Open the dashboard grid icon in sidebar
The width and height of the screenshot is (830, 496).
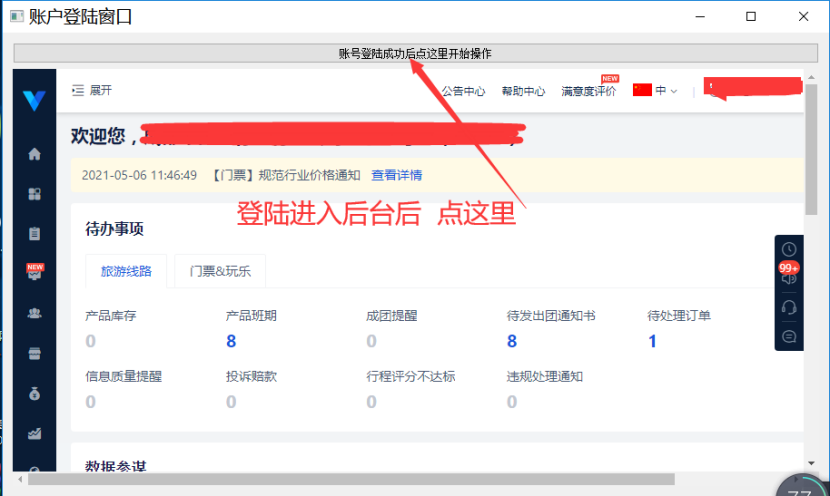point(35,194)
